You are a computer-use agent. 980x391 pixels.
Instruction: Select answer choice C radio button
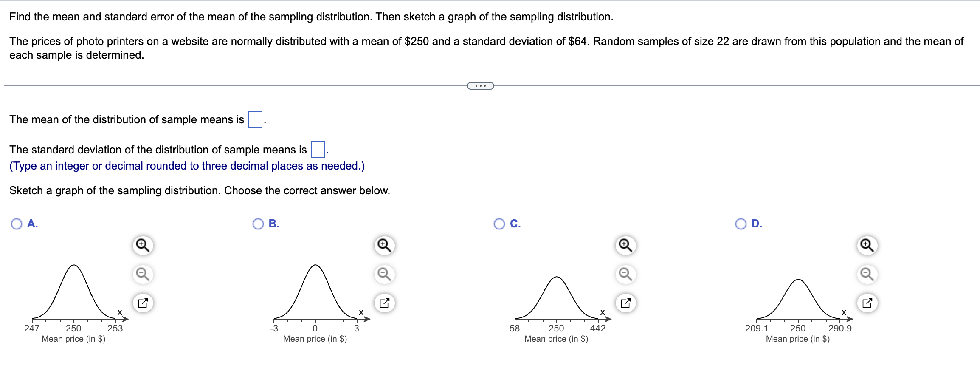[499, 224]
